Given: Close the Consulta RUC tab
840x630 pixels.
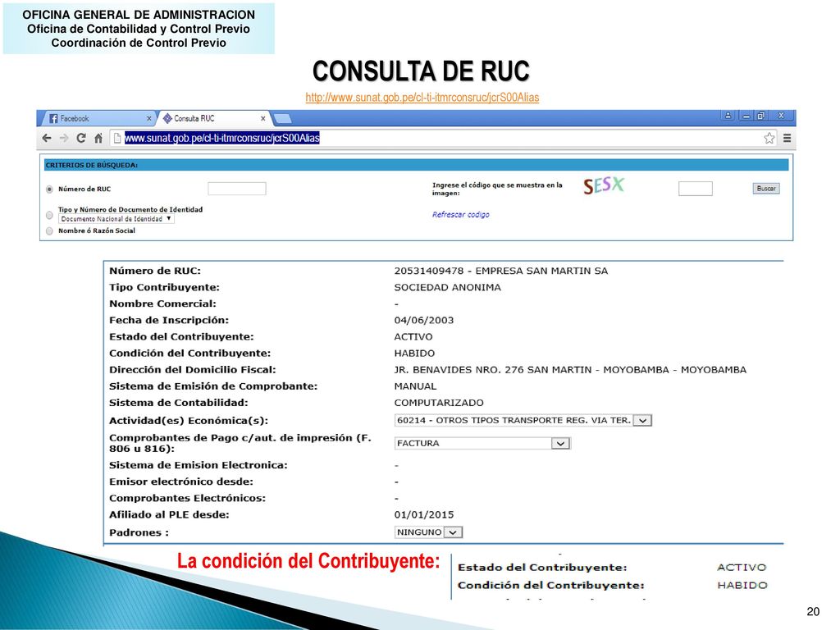Looking at the screenshot, I should click(263, 118).
